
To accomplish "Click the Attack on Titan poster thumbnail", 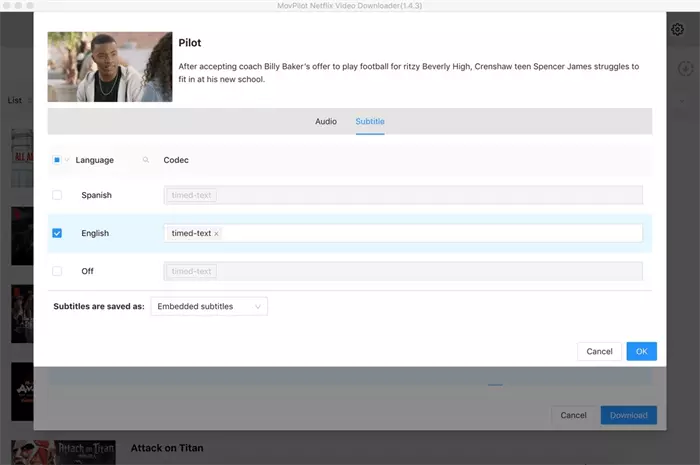I will coord(84,452).
